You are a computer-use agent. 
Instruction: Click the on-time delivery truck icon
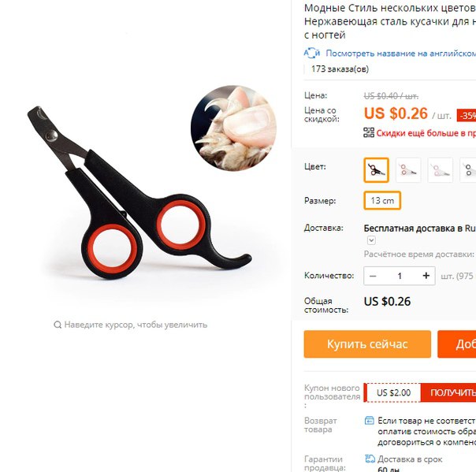click(x=370, y=459)
